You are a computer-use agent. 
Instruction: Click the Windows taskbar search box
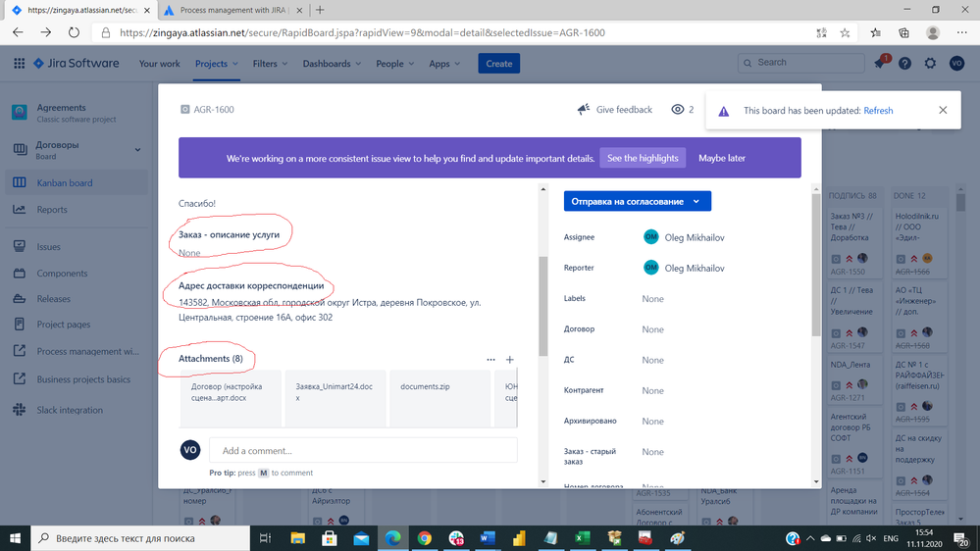[140, 538]
